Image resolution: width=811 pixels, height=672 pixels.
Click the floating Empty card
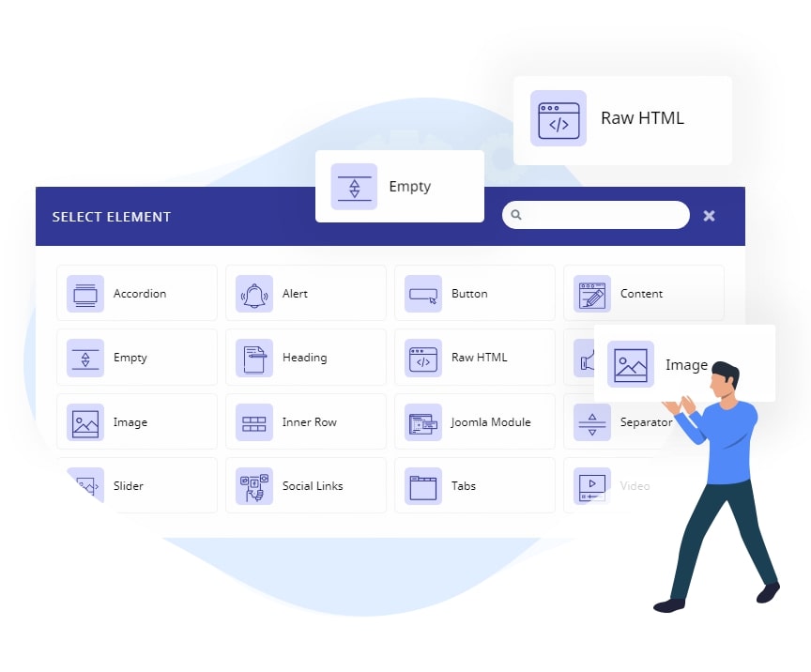(400, 186)
